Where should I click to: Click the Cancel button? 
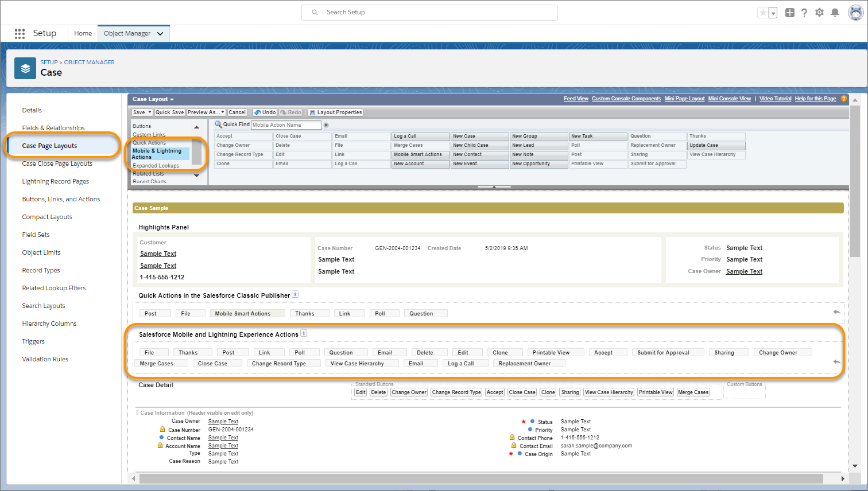click(237, 112)
